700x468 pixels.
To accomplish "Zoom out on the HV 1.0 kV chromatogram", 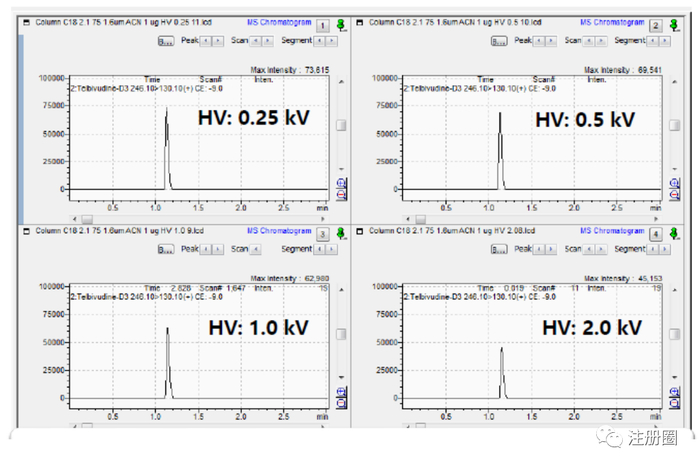I will click(x=341, y=403).
